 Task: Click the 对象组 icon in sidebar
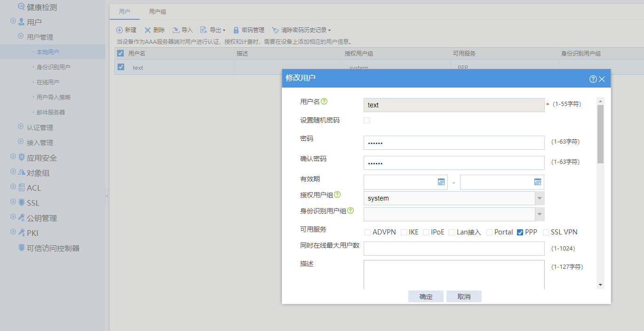click(21, 173)
